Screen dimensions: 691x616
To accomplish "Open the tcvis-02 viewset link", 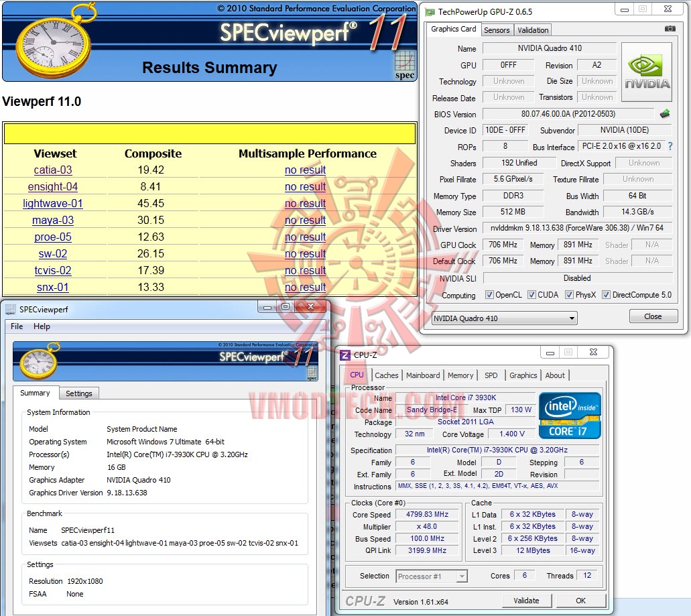I will click(53, 271).
